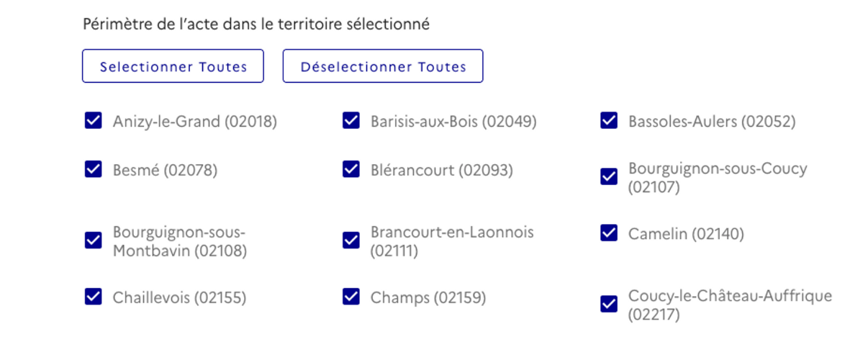Deselect Bourguignon-sous-Montbavin (02108) checkbox
The width and height of the screenshot is (868, 337).
[x=94, y=241]
